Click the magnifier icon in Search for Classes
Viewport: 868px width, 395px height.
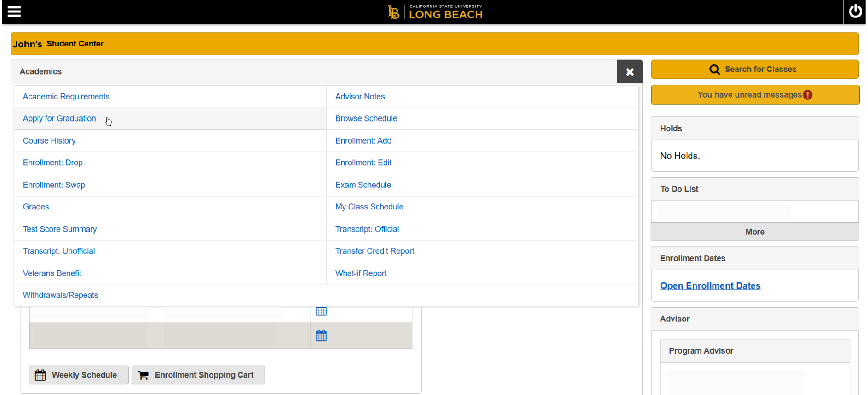tap(714, 70)
